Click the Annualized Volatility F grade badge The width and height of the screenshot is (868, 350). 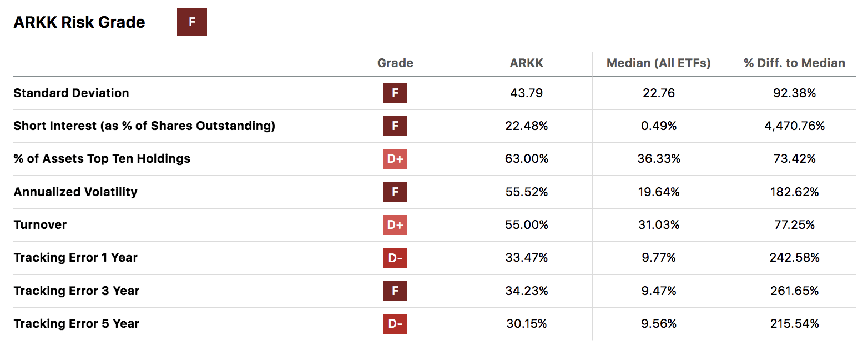(395, 192)
